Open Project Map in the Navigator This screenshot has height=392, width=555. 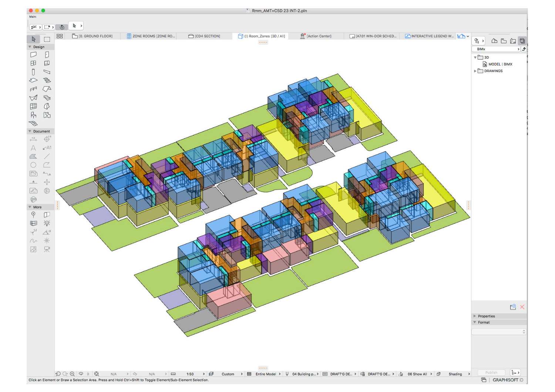click(x=494, y=41)
